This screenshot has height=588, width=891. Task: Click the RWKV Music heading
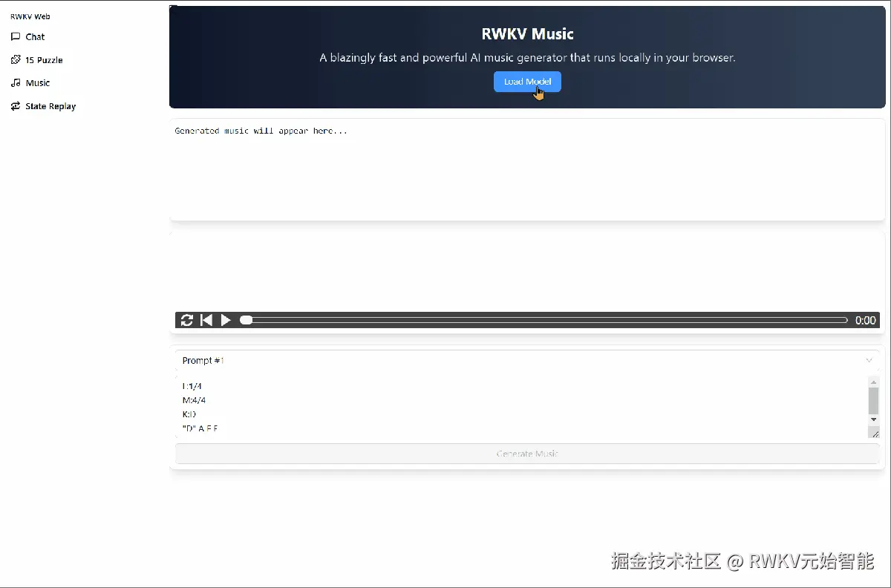(527, 34)
